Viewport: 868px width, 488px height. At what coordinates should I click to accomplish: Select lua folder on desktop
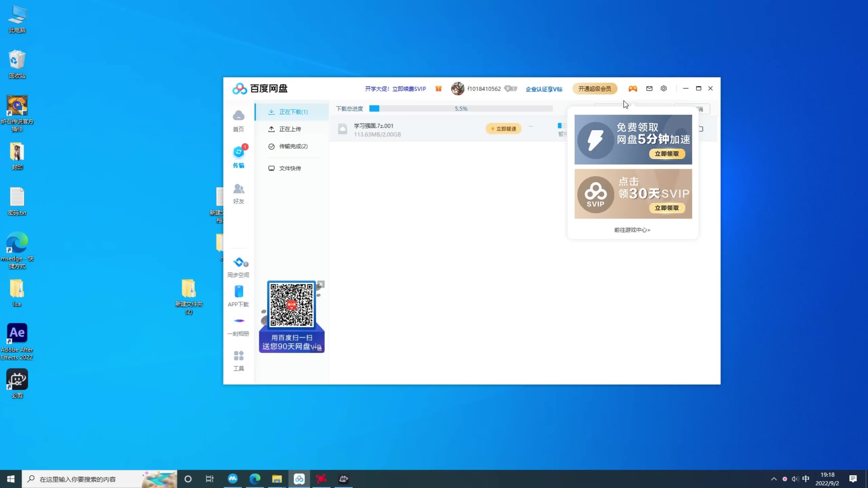(17, 293)
